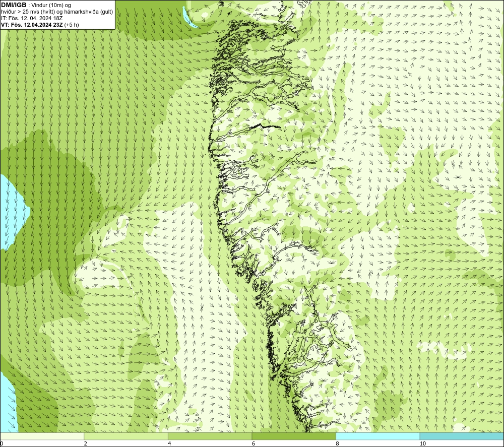Select the dark green 6–8 m/s swatch
Screen dimensions: 504x447
click(x=294, y=436)
